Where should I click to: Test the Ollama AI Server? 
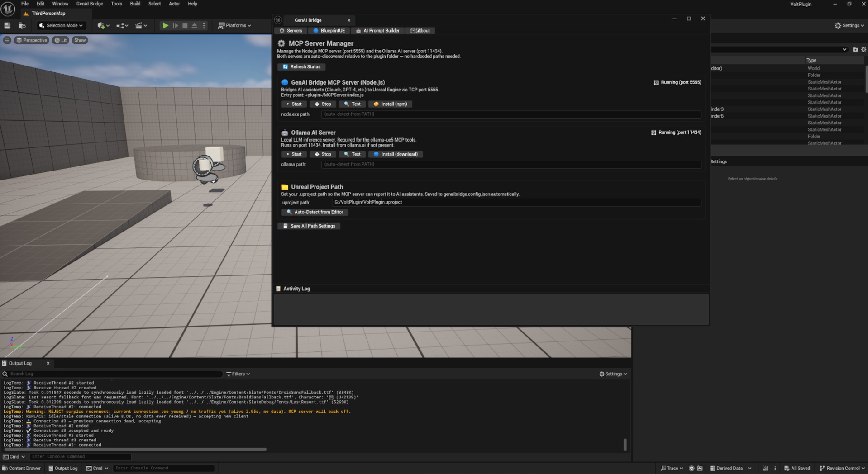pyautogui.click(x=352, y=154)
